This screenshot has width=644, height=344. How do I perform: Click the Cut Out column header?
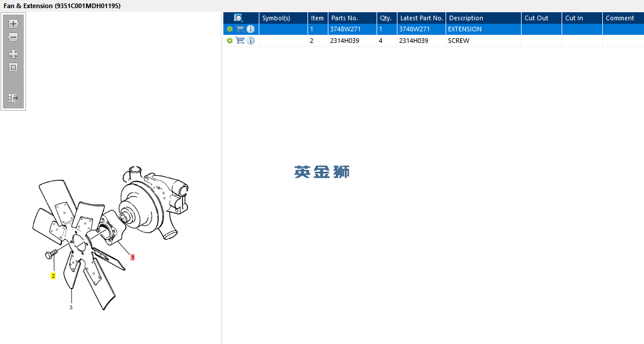541,18
